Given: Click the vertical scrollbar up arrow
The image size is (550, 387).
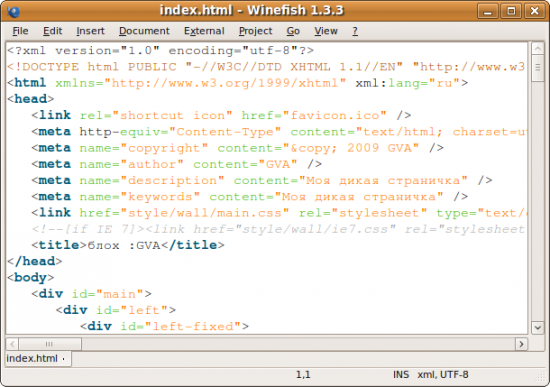Looking at the screenshot, I should (x=537, y=48).
